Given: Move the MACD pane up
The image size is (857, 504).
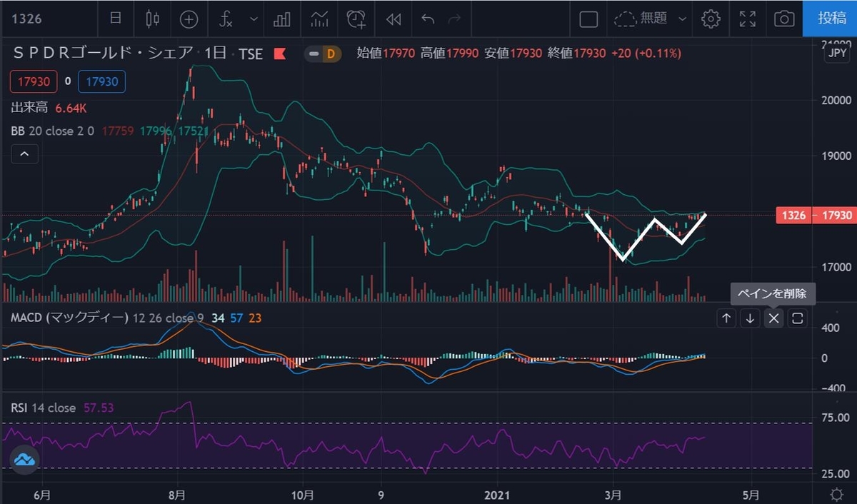Looking at the screenshot, I should pyautogui.click(x=726, y=318).
